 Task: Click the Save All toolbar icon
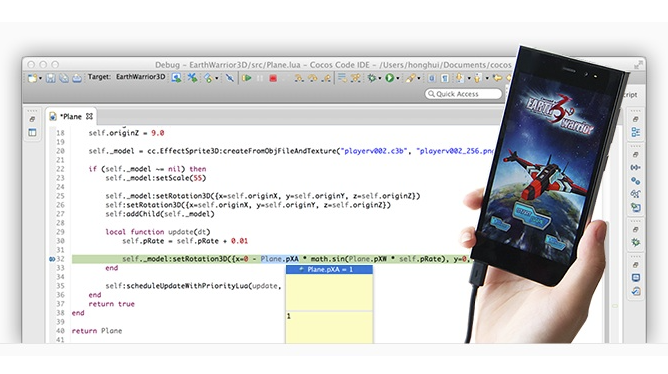(64, 78)
